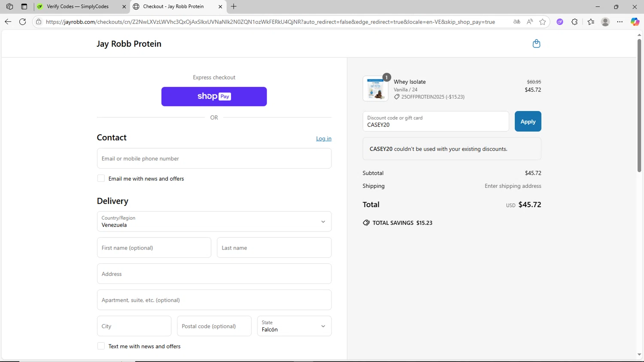This screenshot has height=362, width=644.
Task: Check Text me with news and offers
Action: tap(101, 346)
